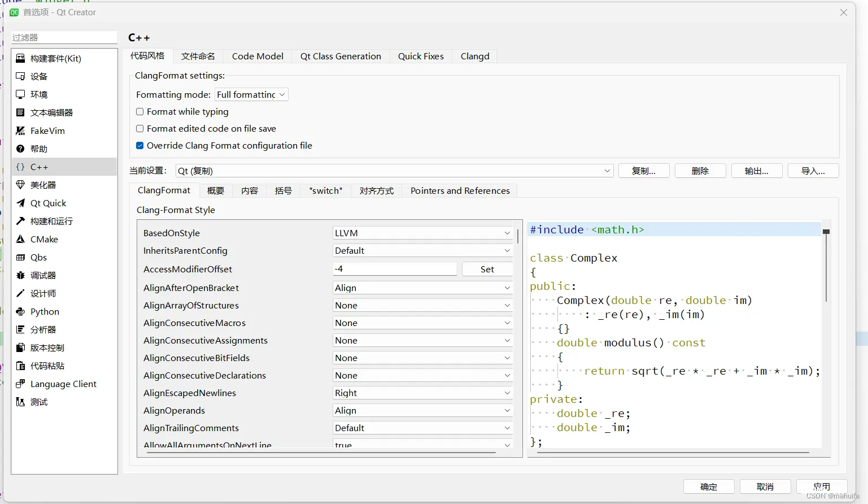Screen dimensions: 868x504
Task: Open the 概要 general tab
Action: (216, 190)
